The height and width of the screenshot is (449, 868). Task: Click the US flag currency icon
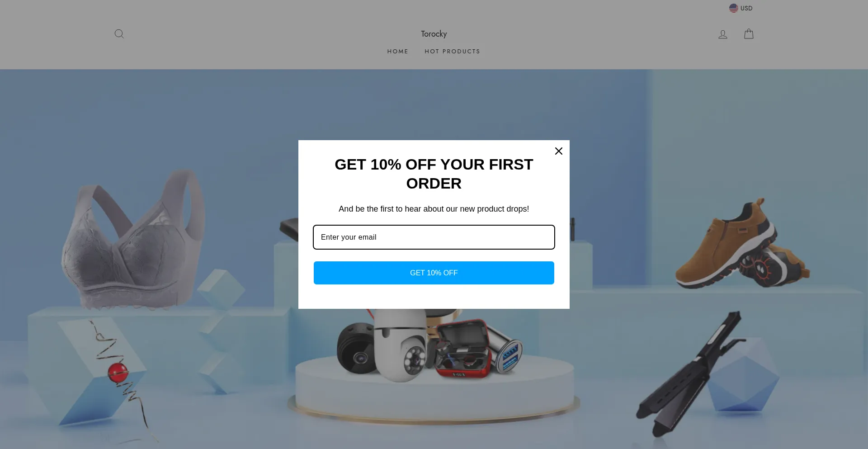coord(733,8)
